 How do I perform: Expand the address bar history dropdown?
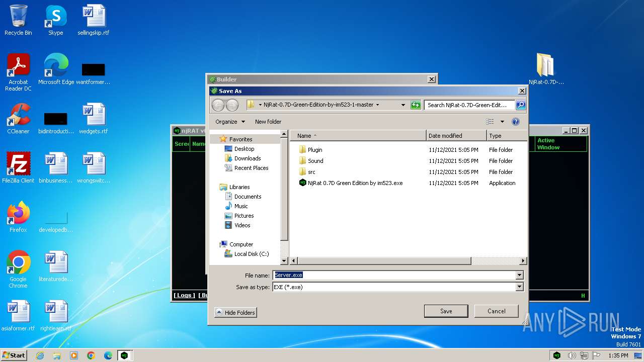pos(403,105)
